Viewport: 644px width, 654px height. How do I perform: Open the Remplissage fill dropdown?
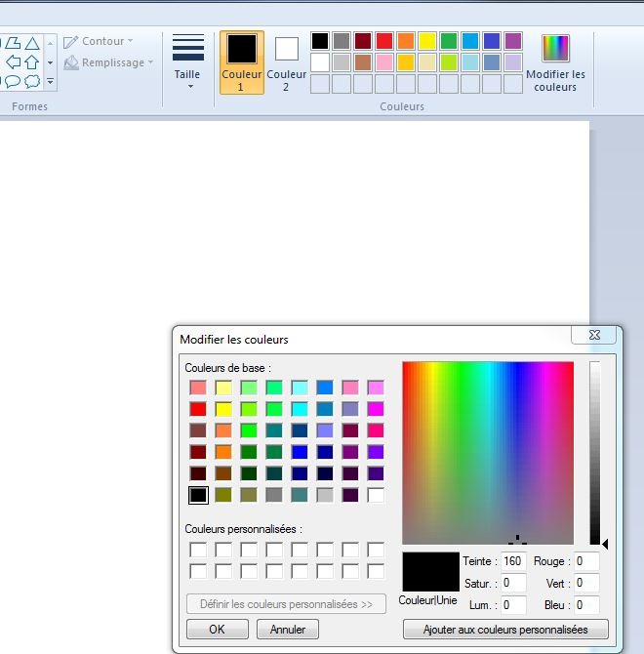[108, 62]
